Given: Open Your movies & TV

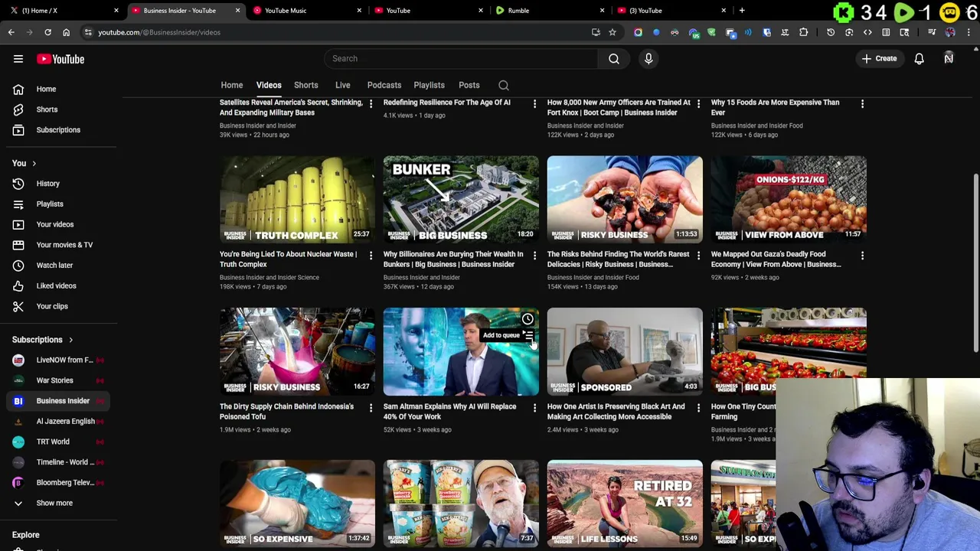Looking at the screenshot, I should (x=58, y=245).
